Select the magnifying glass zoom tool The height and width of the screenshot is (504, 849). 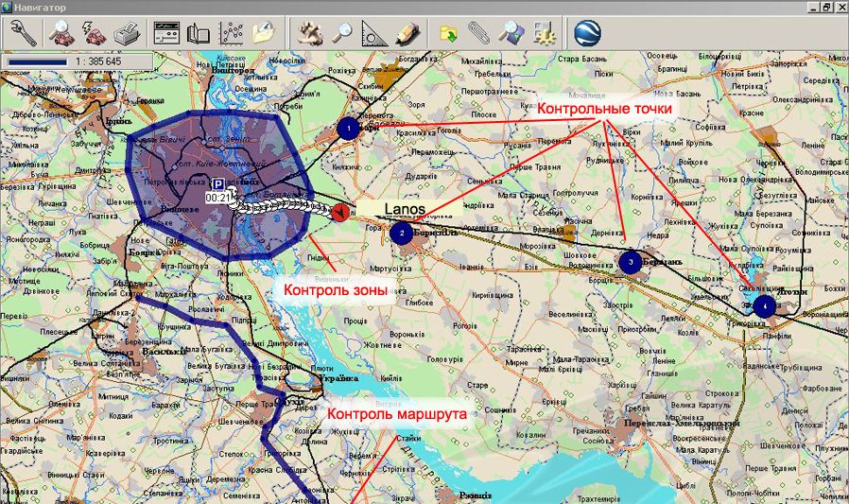(x=342, y=34)
